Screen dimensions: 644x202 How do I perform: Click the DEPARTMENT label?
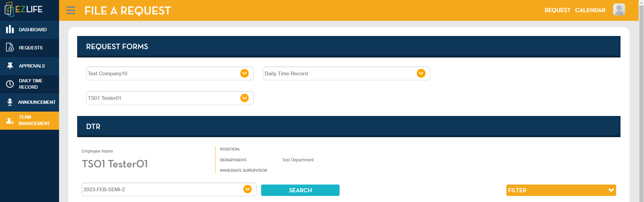[233, 160]
